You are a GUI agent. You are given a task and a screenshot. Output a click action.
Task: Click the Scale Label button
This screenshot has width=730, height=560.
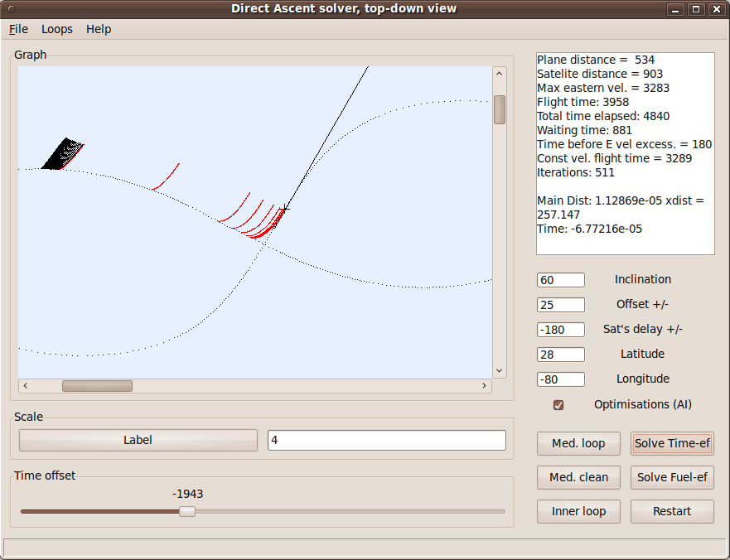pyautogui.click(x=138, y=441)
